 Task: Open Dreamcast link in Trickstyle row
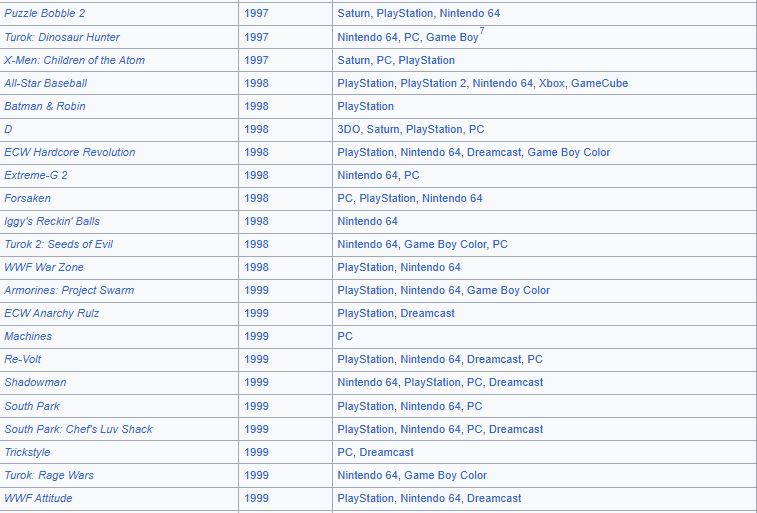click(x=387, y=453)
